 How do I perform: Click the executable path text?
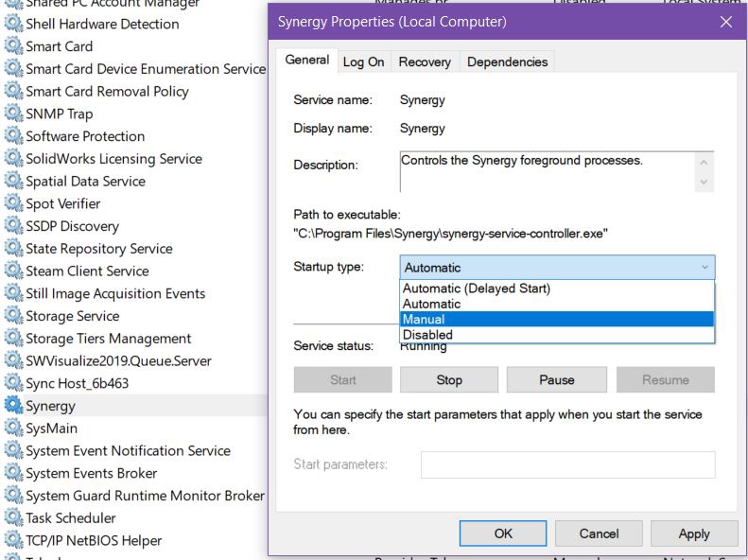click(x=450, y=234)
